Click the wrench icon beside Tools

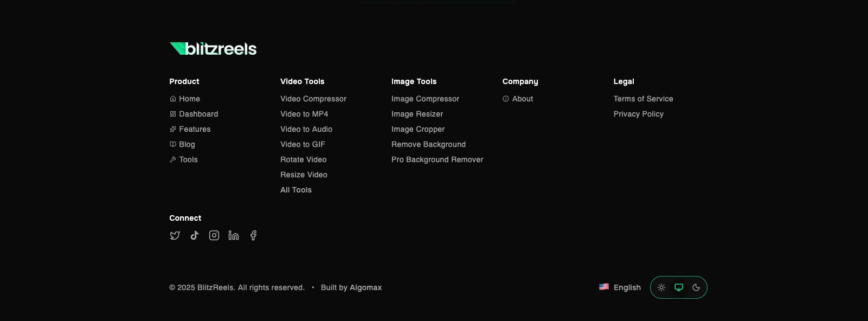click(173, 159)
